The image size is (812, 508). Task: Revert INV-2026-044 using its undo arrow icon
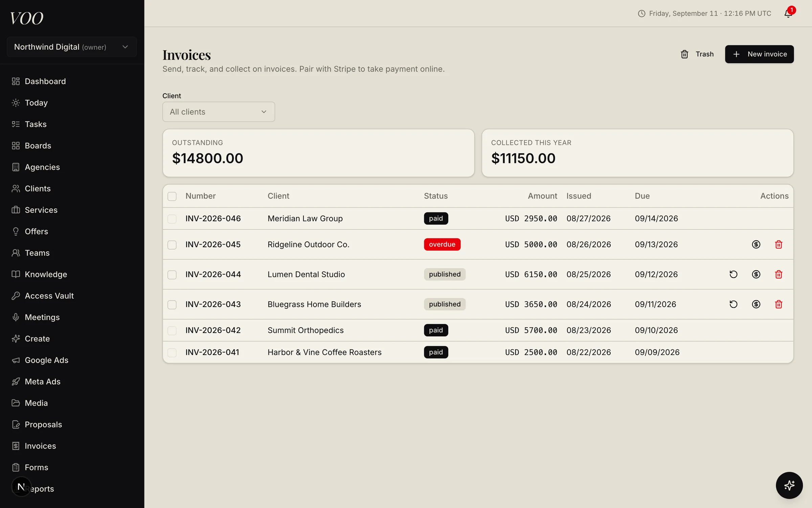[x=733, y=274]
